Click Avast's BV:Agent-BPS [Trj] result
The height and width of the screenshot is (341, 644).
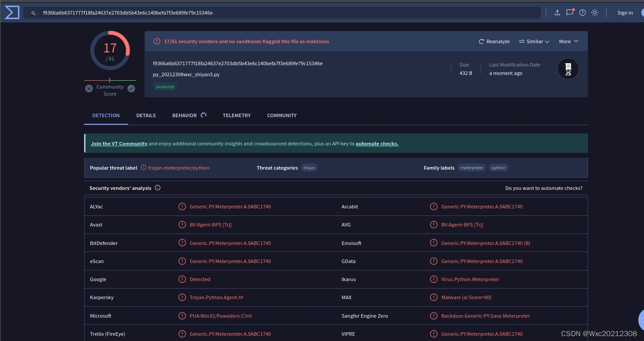pos(211,225)
